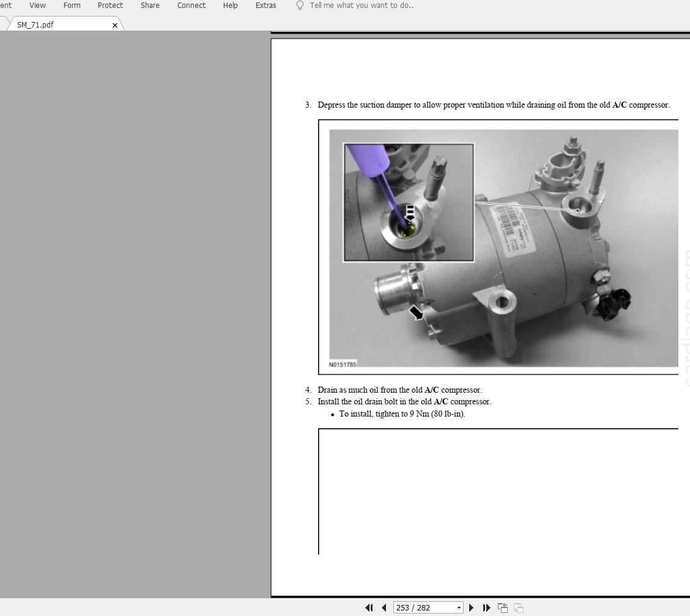Click the lightbulb Tell me icon
The width and height of the screenshot is (690, 616).
[x=300, y=6]
